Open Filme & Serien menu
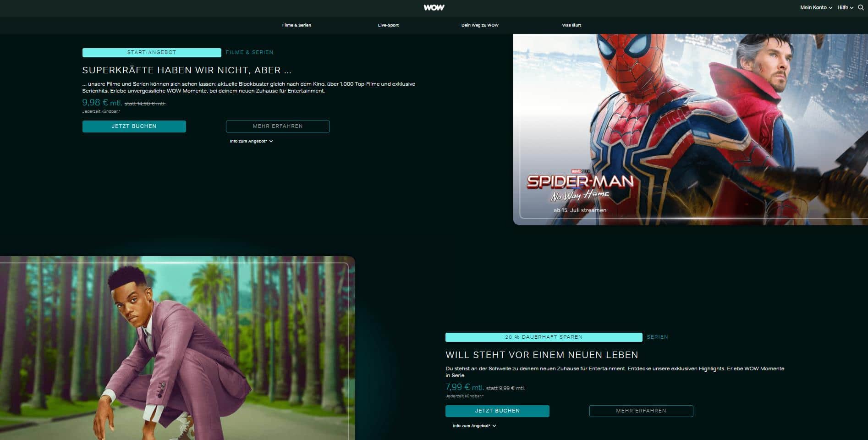The image size is (868, 440). (297, 25)
